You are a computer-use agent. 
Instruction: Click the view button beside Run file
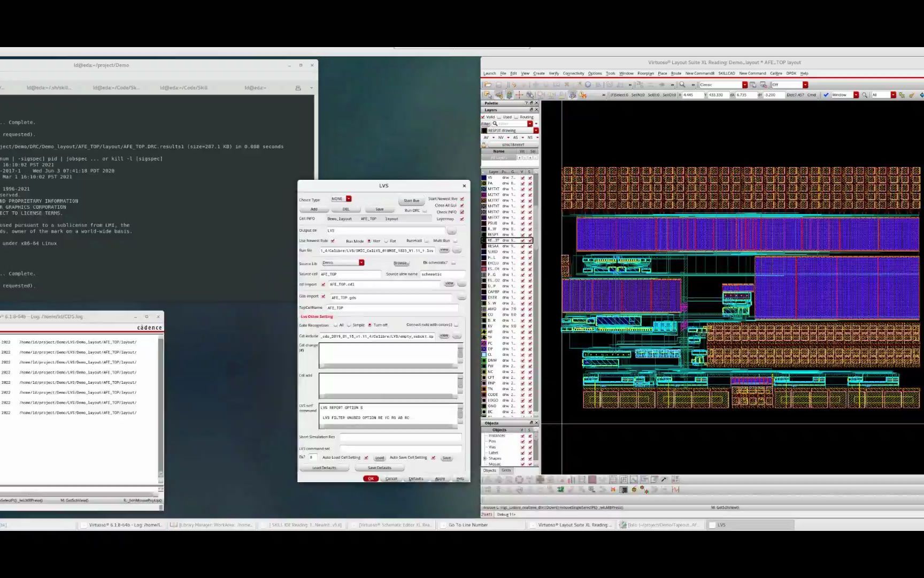click(x=444, y=250)
